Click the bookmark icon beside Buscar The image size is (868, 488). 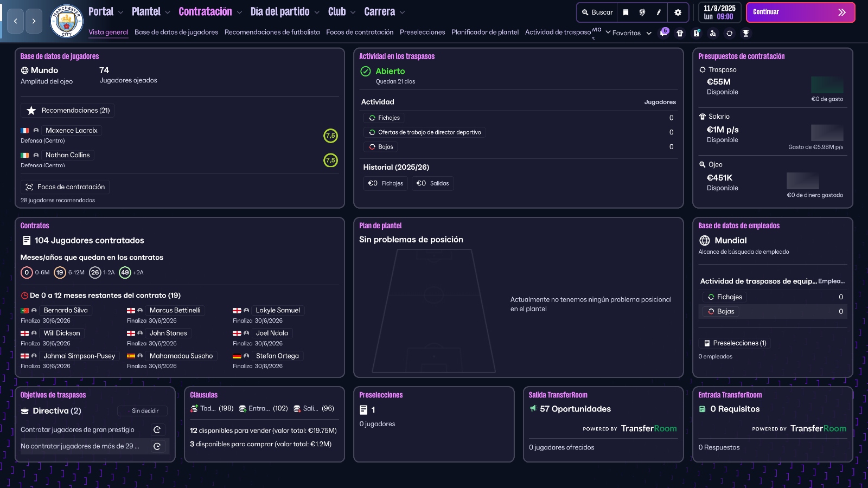pos(626,12)
